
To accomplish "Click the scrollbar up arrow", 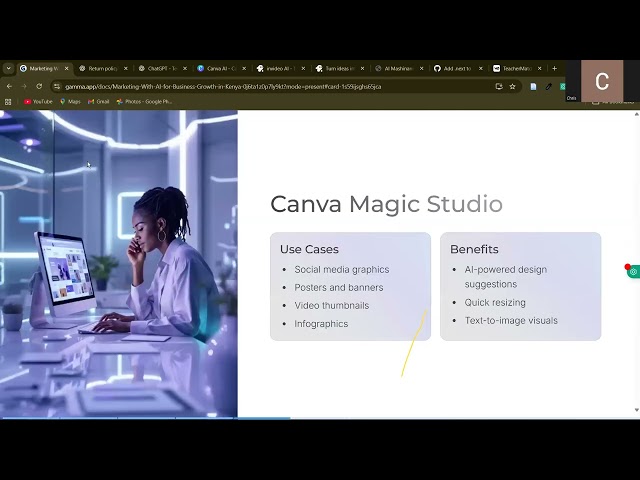I will coord(636,115).
